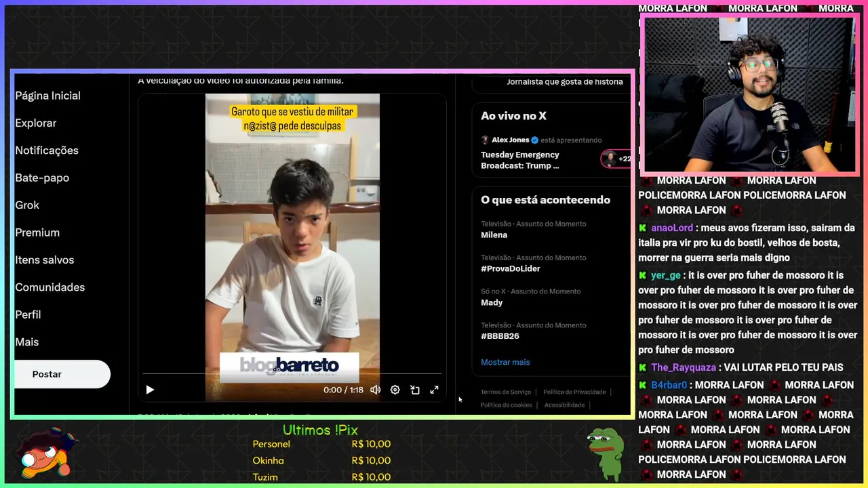Click Personel R$ 10,00 donation row

[x=321, y=444]
